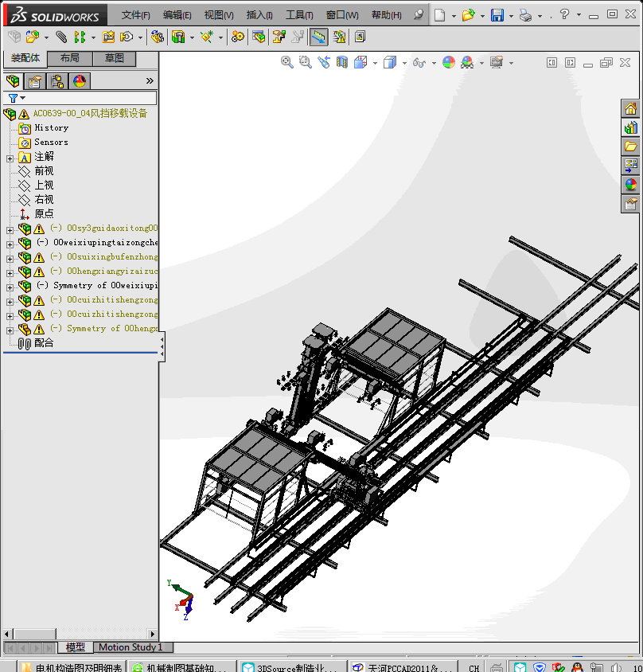Click the Edit Appearance color ball icon
Image resolution: width=643 pixels, height=672 pixels.
449,62
